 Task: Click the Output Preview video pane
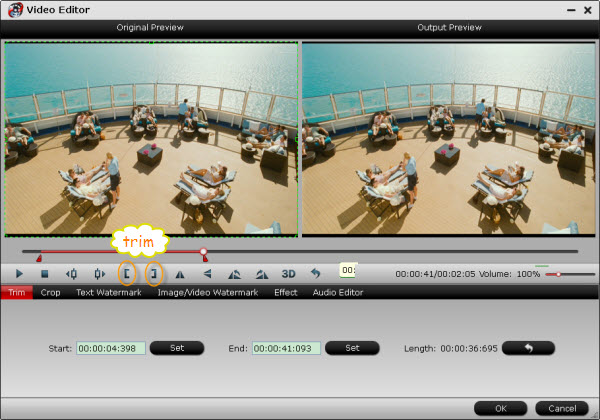coord(449,139)
